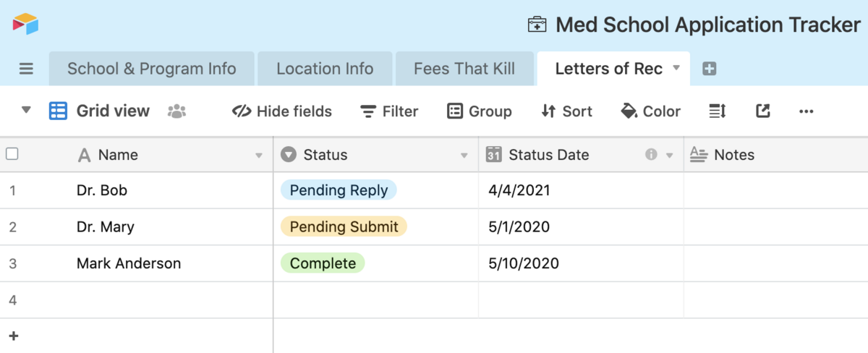Collapse the views sidebar triangle toggle
The image size is (868, 353).
coord(27,111)
